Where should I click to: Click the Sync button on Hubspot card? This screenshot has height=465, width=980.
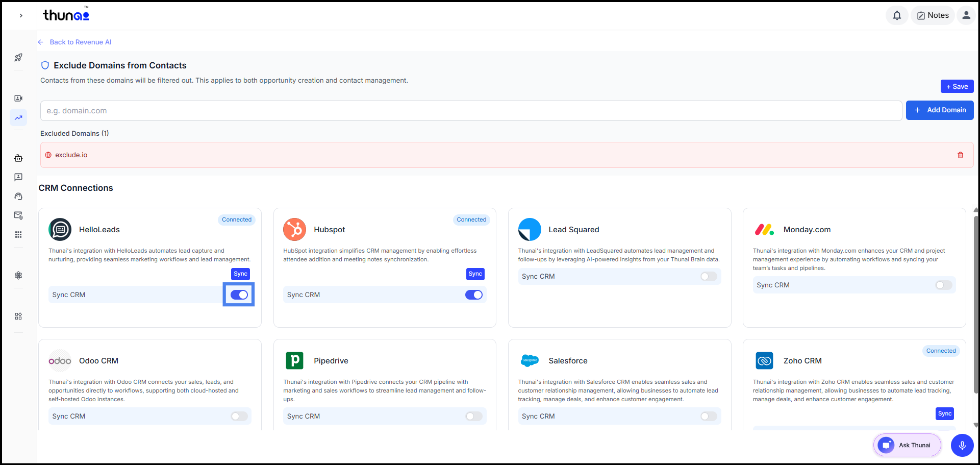475,274
